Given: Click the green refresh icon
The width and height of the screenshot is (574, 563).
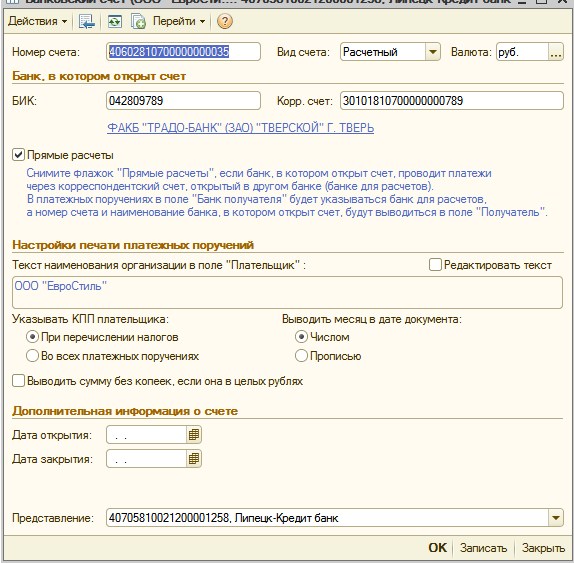Looking at the screenshot, I should [115, 22].
